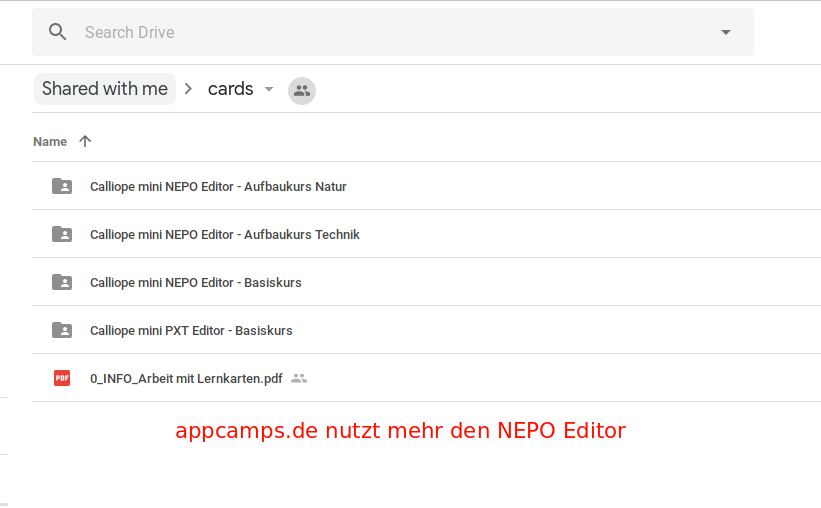Select 0_INFO_Arbeit mit Lernkarten.pdf file

[186, 378]
